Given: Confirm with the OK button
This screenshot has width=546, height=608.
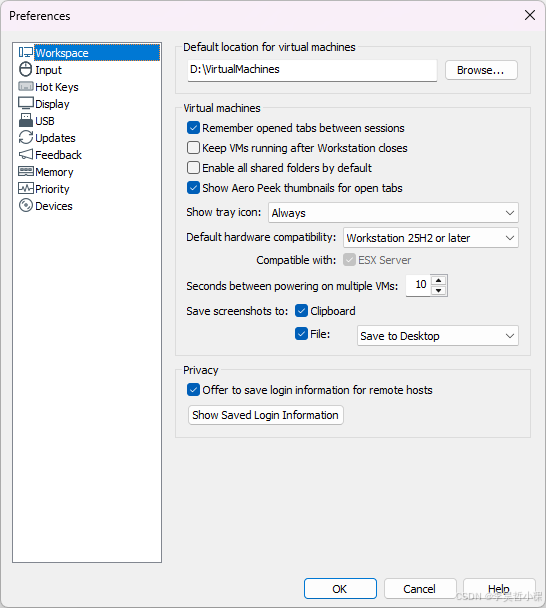Looking at the screenshot, I should (340, 589).
